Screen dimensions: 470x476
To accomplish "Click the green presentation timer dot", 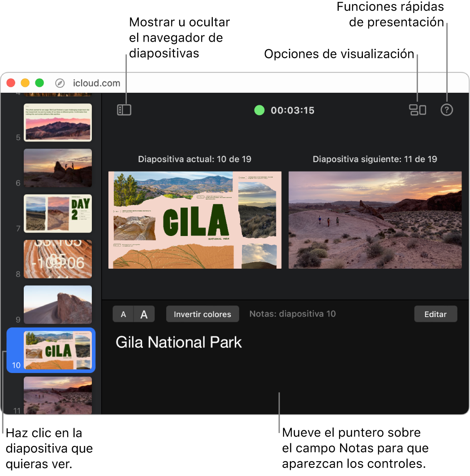I will 259,110.
